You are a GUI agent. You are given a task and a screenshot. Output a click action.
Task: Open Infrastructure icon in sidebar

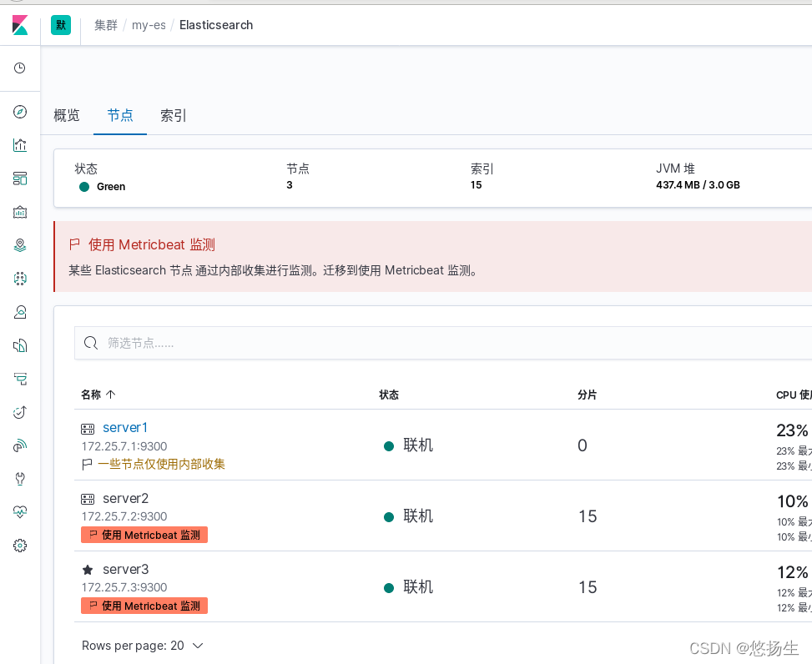click(x=20, y=312)
